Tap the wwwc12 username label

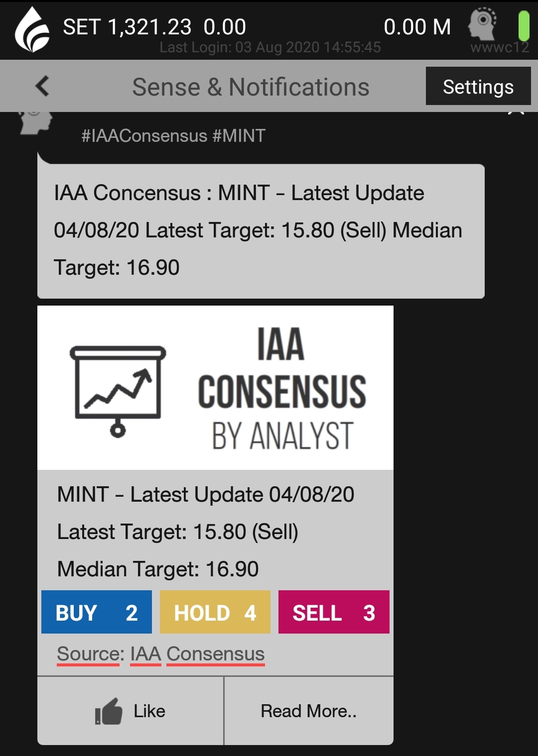499,48
